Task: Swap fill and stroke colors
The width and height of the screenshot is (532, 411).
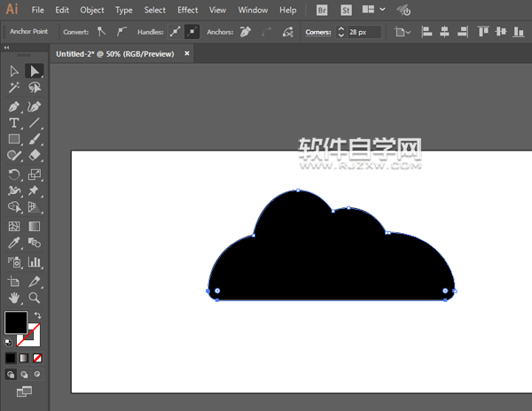Action: (37, 315)
